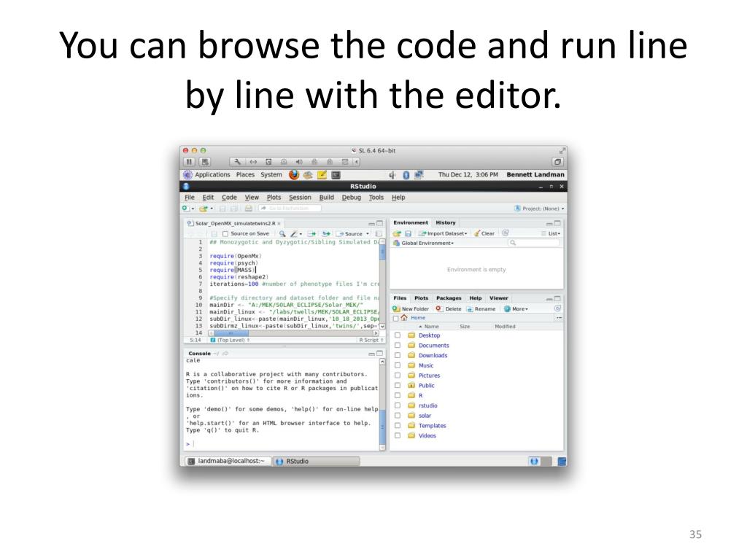Open the (Top Level) scope selector
Screen dimensions: 747x560
(x=231, y=340)
